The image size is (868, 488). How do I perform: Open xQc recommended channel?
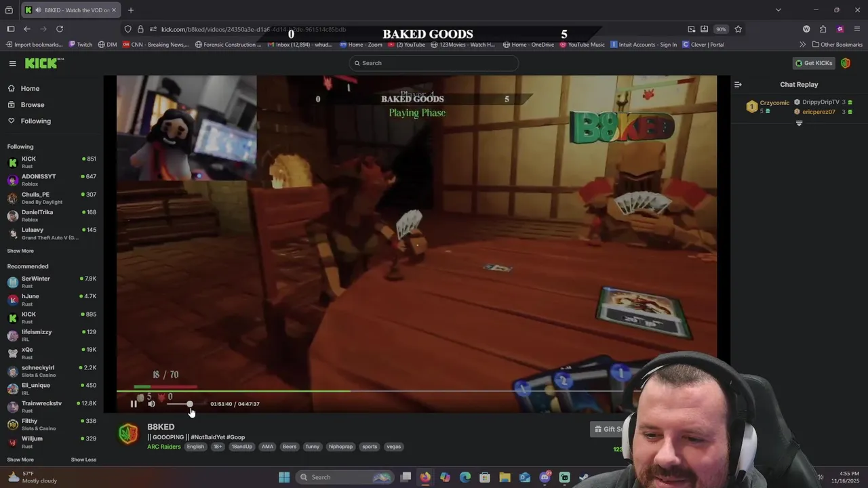[x=52, y=353]
